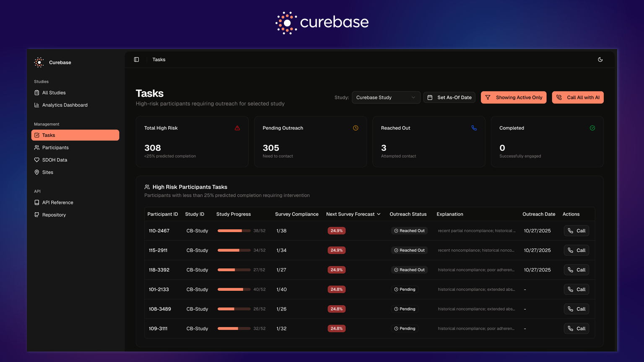This screenshot has width=644, height=362.
Task: Click the Pending Outreach clock icon
Action: 356,128
